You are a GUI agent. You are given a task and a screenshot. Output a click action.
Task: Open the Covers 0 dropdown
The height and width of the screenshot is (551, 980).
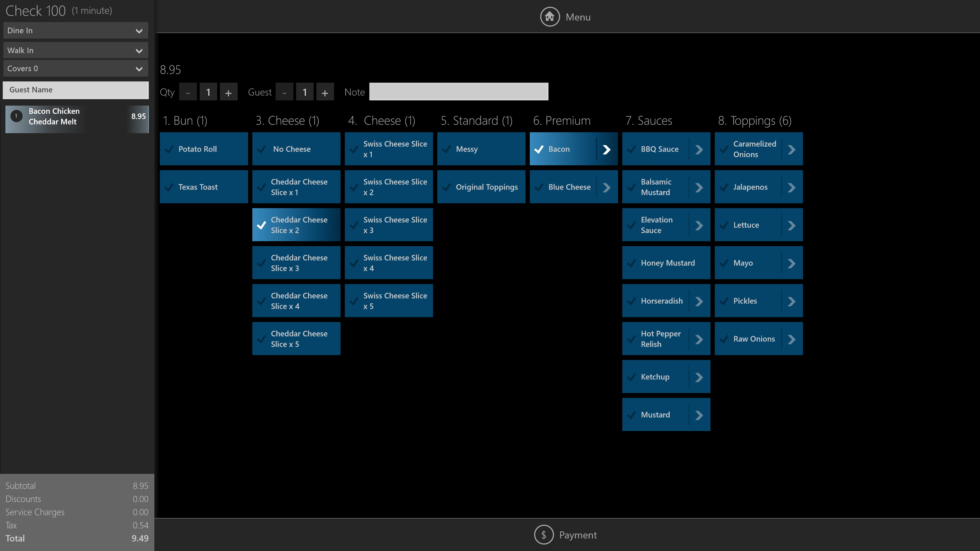click(x=75, y=69)
